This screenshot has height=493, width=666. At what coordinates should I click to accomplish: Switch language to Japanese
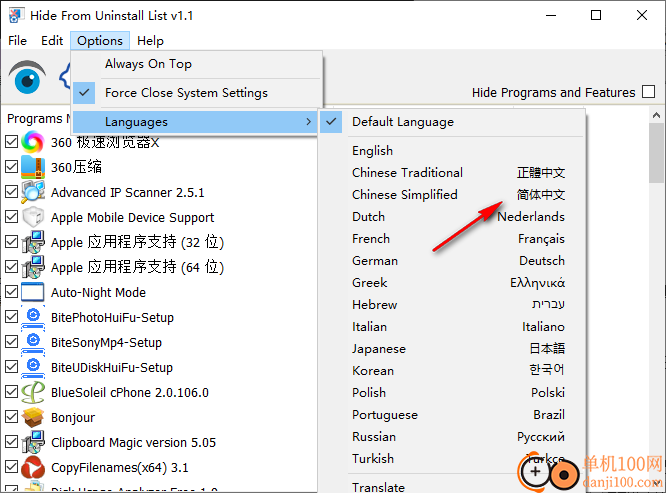(452, 349)
